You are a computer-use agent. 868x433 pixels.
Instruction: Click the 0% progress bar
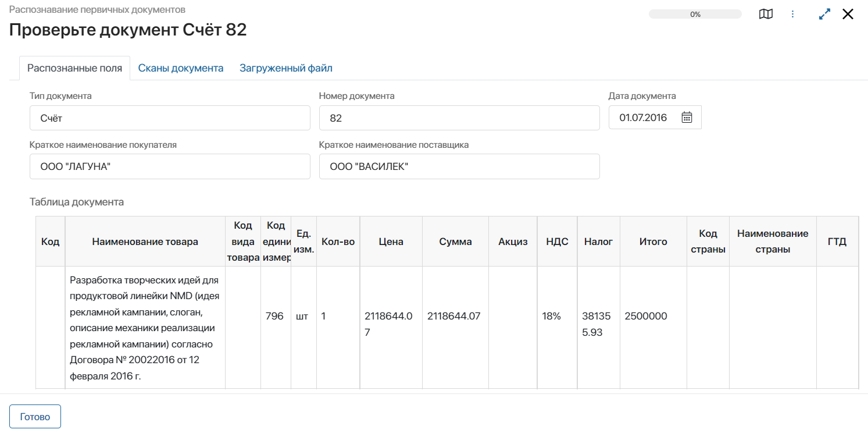point(695,15)
